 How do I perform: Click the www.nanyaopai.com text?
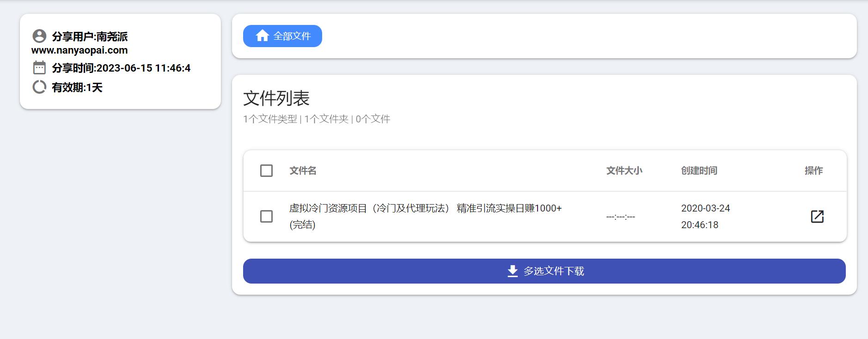tap(79, 50)
